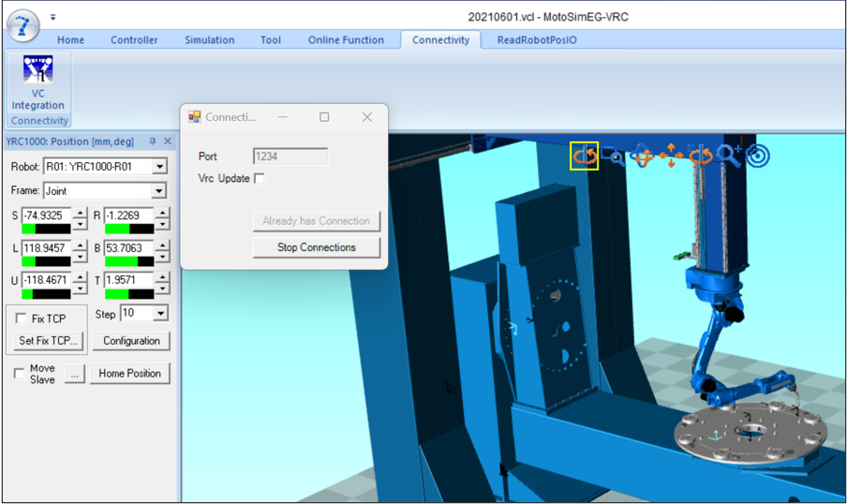Open the quick access toolbar dropdown arrow

[52, 17]
